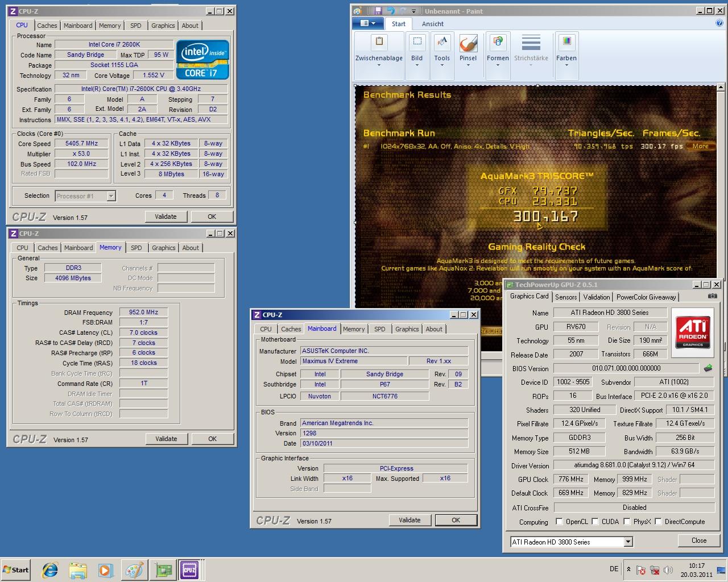
Task: Open Windows Explorer folder on the taskbar
Action: 78,570
